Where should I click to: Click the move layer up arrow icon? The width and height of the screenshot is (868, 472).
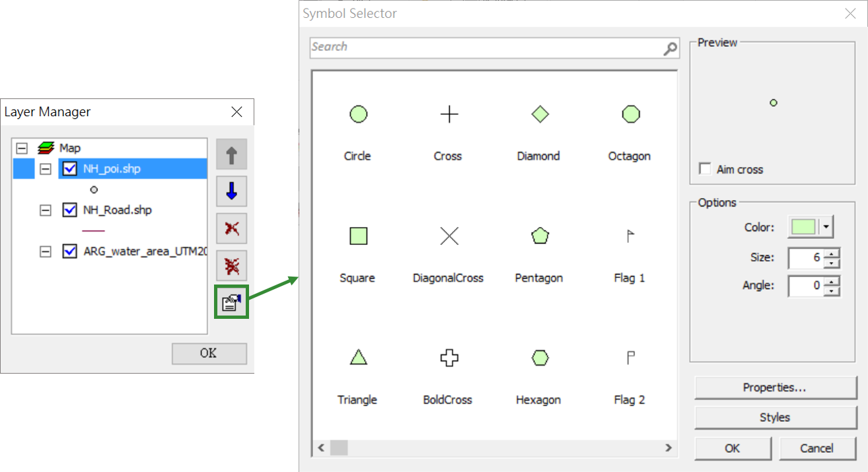231,155
